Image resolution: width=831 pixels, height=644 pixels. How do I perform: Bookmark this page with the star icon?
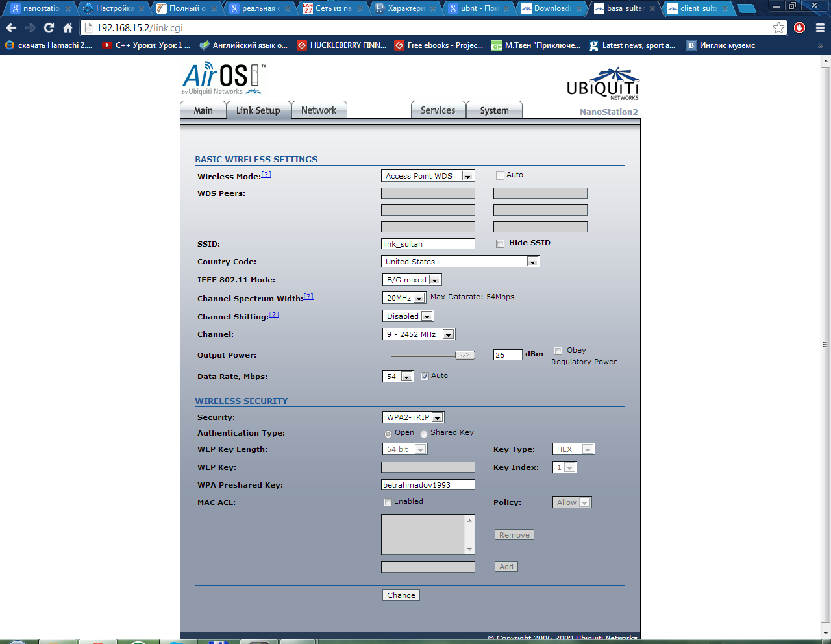pos(778,28)
